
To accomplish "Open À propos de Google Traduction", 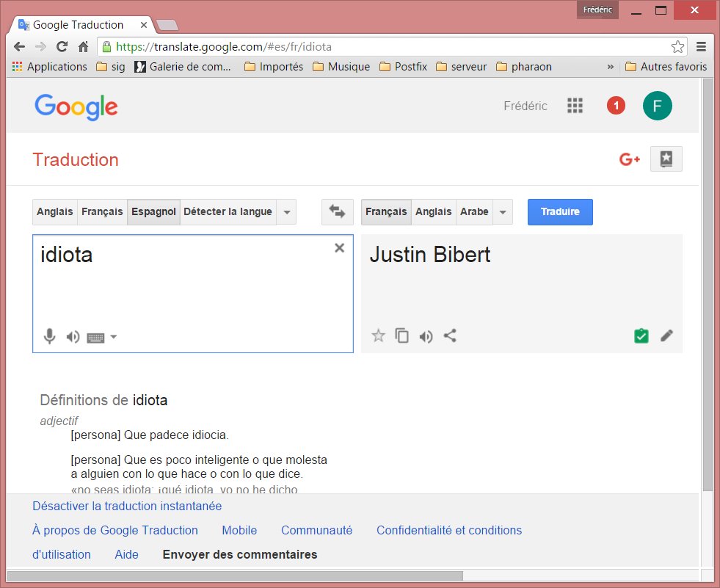I will (x=115, y=530).
